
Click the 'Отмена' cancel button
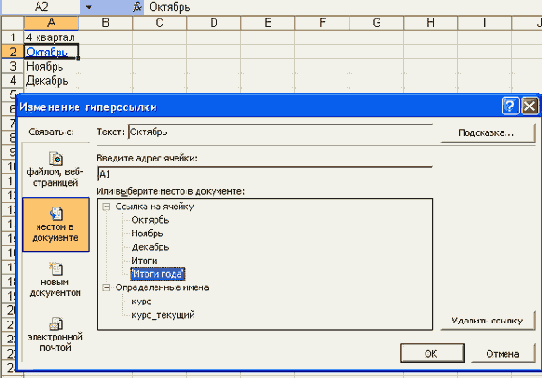(x=503, y=354)
